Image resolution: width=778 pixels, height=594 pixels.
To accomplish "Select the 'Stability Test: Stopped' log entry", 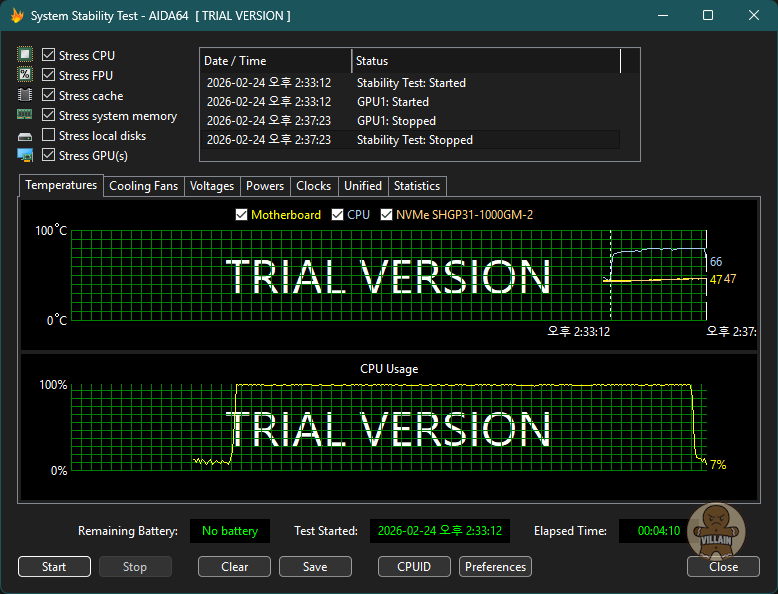I will [x=414, y=140].
